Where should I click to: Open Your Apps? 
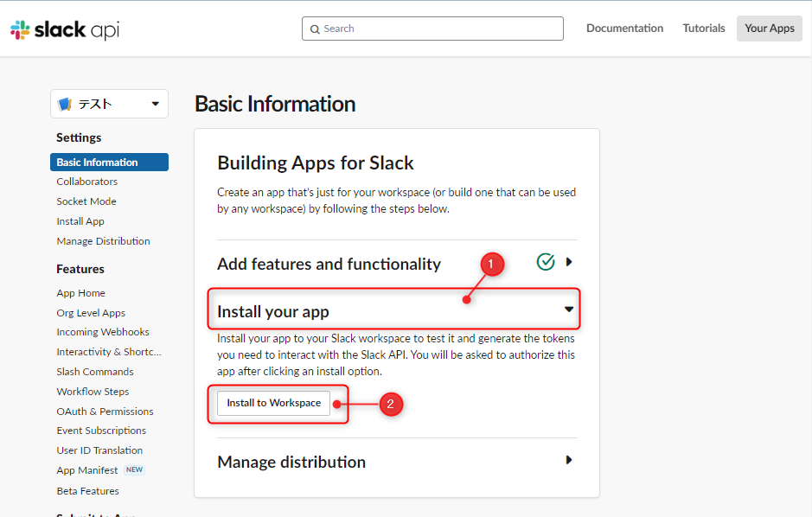click(x=769, y=28)
